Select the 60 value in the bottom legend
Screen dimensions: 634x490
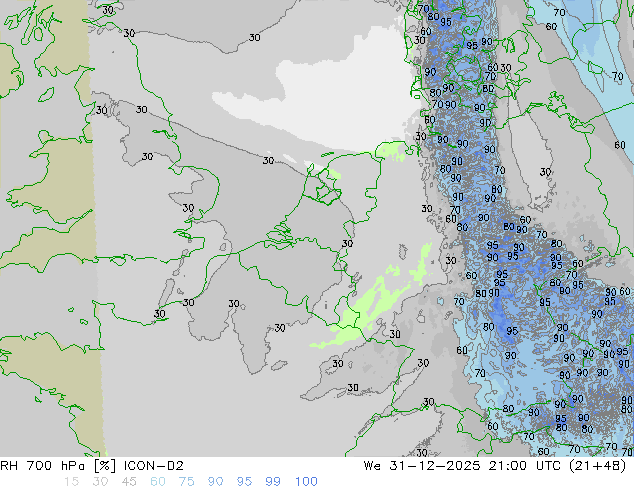click(x=158, y=482)
